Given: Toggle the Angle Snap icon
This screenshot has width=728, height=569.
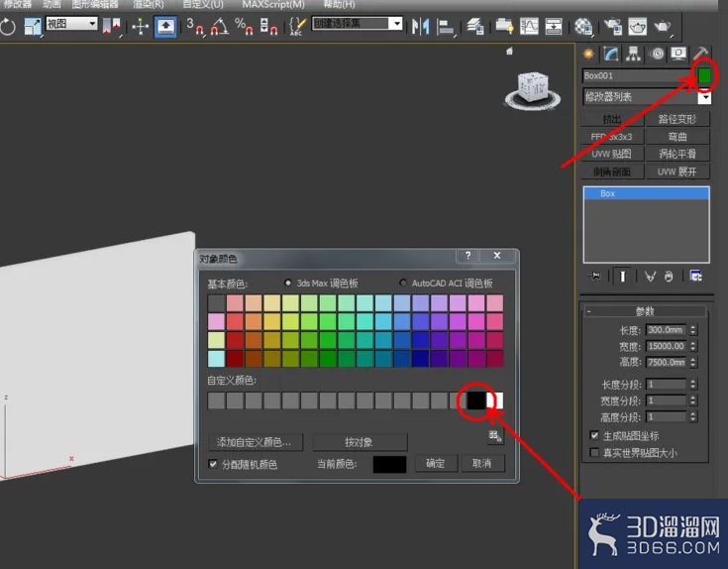Looking at the screenshot, I should tap(219, 26).
